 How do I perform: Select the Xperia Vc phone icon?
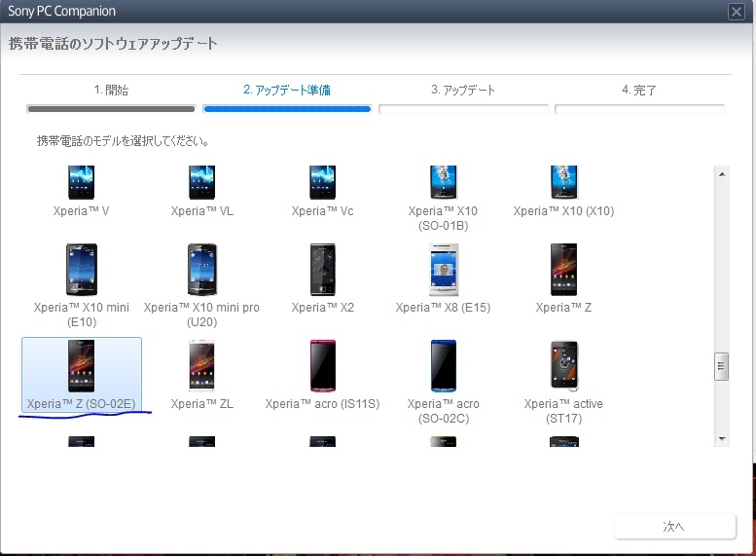coord(322,182)
